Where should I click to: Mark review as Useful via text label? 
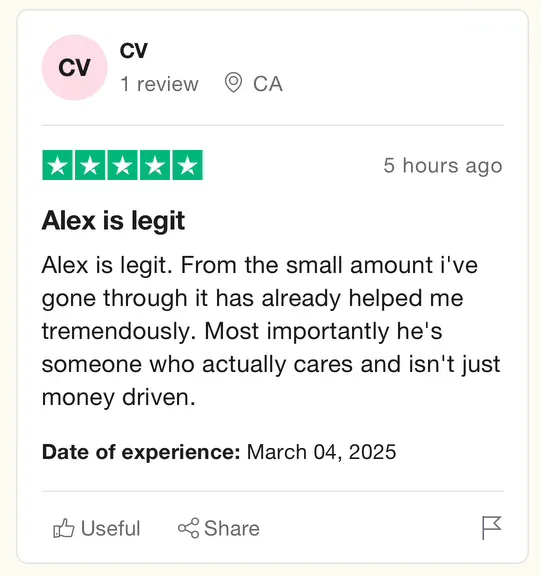click(111, 529)
